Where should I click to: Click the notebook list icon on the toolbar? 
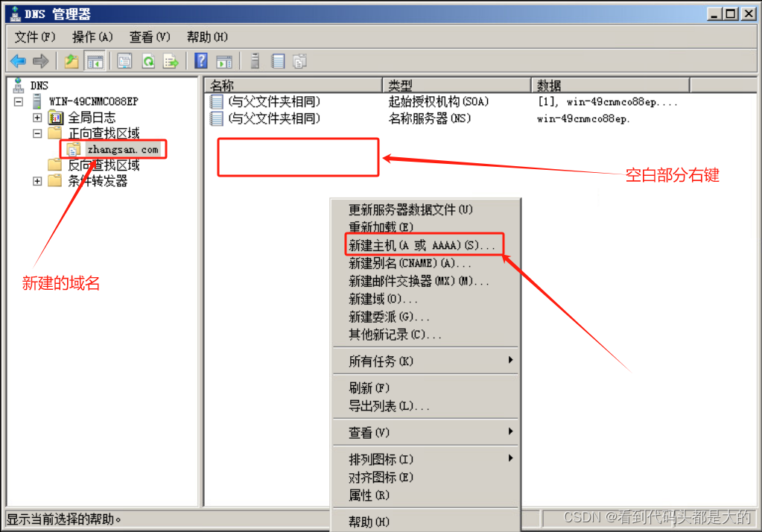pyautogui.click(x=276, y=61)
